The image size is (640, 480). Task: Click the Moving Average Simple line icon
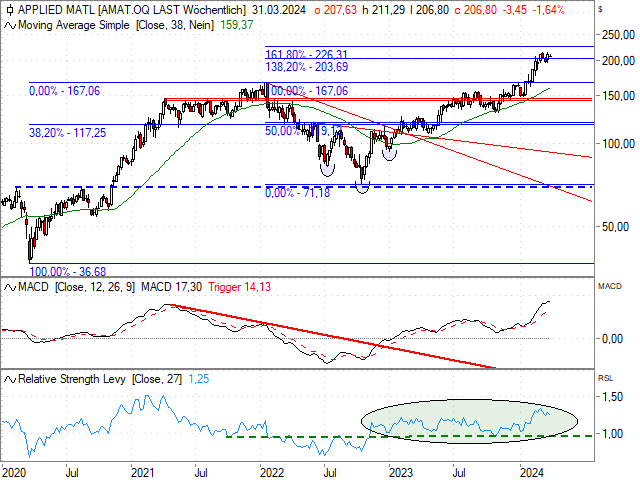click(x=10, y=26)
